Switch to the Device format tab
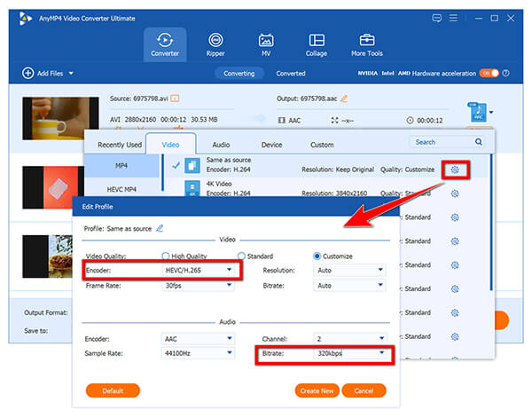The height and width of the screenshot is (418, 532). [271, 145]
